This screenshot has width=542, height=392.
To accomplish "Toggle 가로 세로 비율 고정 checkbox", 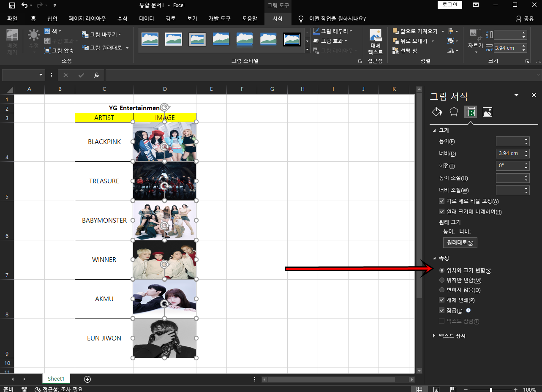I will [x=442, y=201].
